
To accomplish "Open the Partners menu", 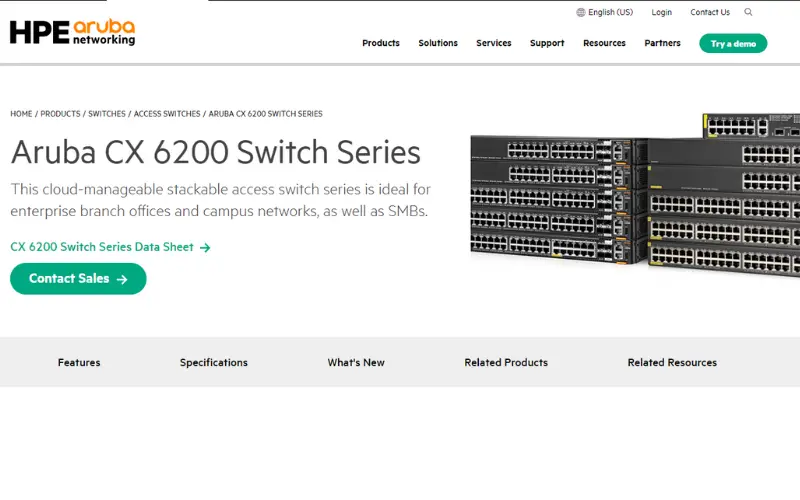I will 662,43.
